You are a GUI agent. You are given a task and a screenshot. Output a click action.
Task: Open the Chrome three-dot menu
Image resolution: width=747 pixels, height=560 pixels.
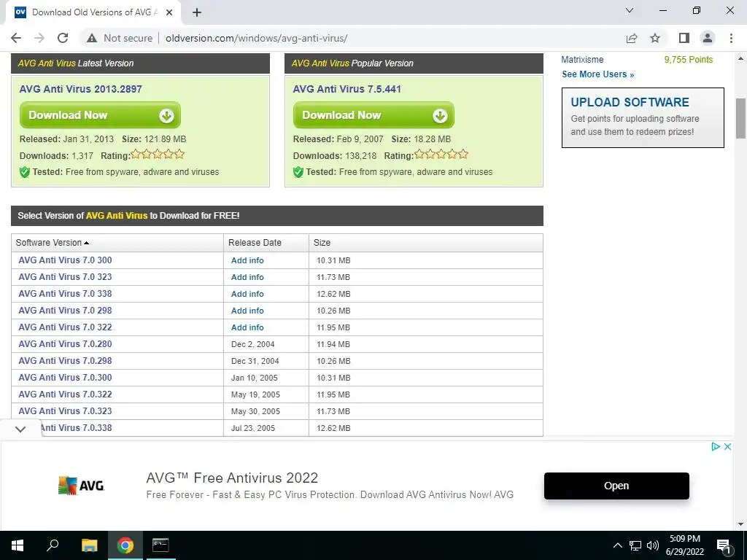pos(731,38)
